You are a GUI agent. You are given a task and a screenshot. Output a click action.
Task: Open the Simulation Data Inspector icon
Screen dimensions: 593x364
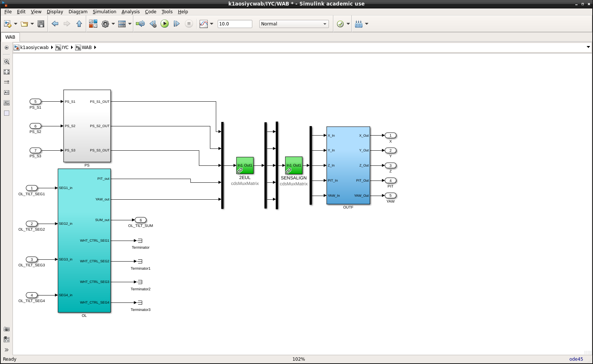click(x=204, y=24)
